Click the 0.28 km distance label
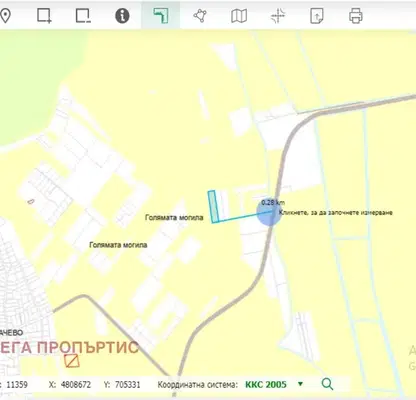The height and width of the screenshot is (400, 416). point(273,202)
